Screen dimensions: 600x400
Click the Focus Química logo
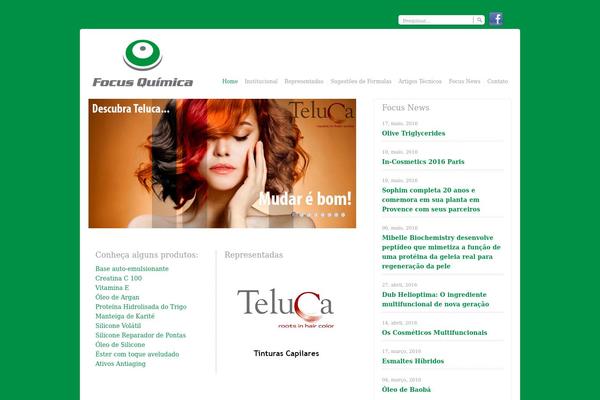point(143,64)
